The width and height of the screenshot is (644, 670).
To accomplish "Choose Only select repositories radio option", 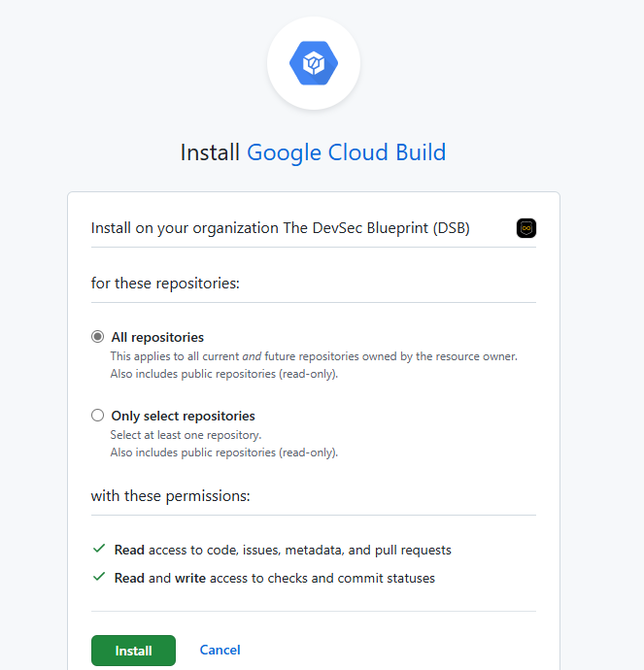I will [x=97, y=416].
